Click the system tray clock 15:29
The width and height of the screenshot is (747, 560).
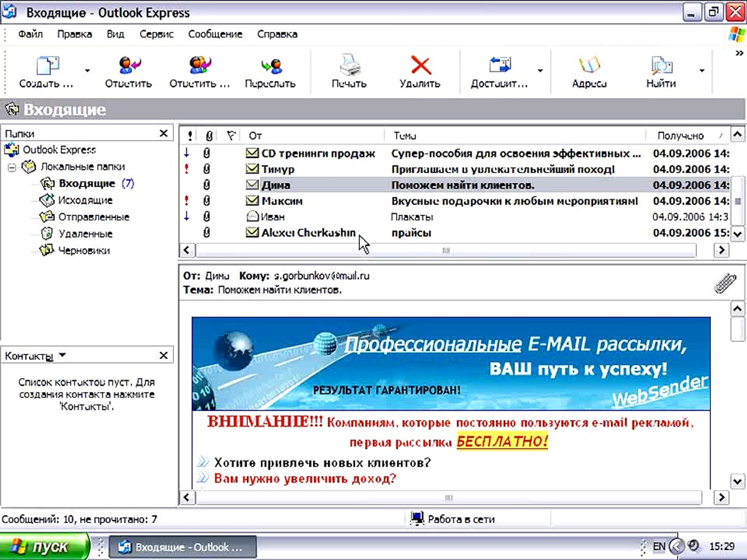(x=722, y=547)
